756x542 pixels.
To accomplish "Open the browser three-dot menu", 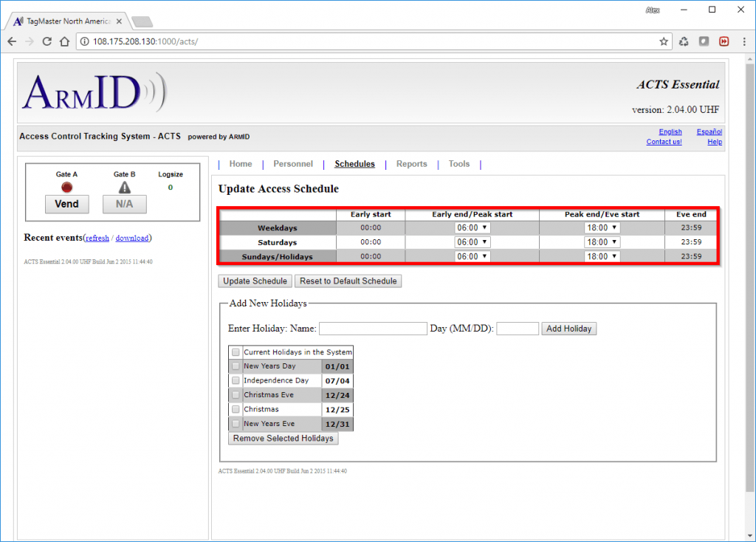I will click(x=743, y=41).
